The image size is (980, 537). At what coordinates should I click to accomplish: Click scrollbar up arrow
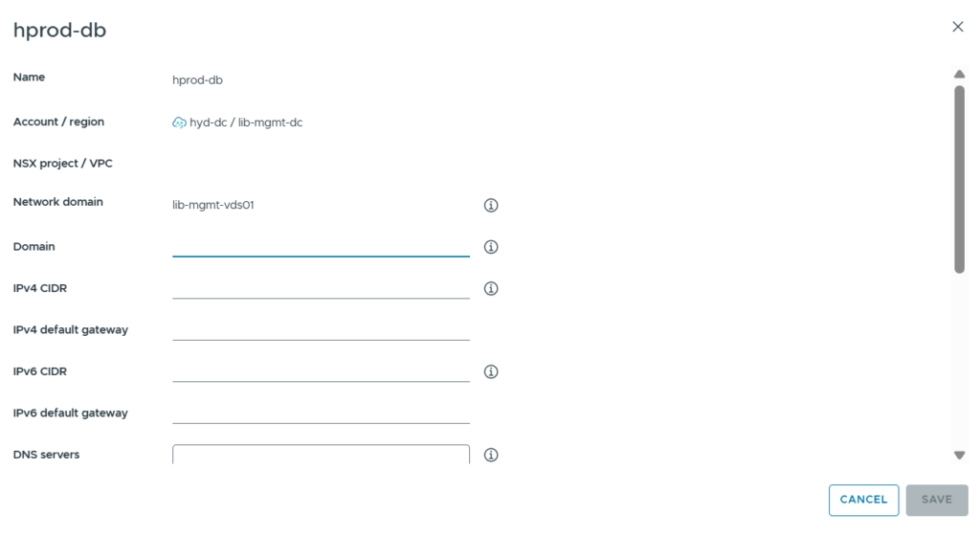point(959,75)
